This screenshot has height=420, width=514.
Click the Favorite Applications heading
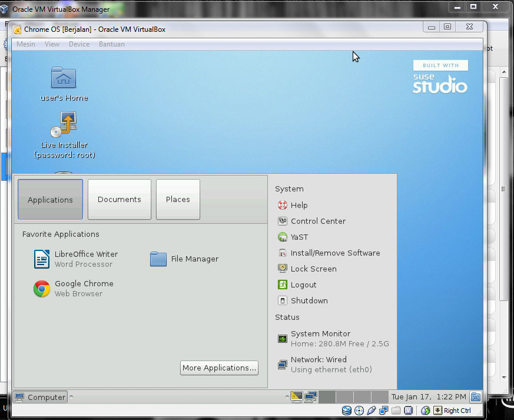pyautogui.click(x=61, y=234)
